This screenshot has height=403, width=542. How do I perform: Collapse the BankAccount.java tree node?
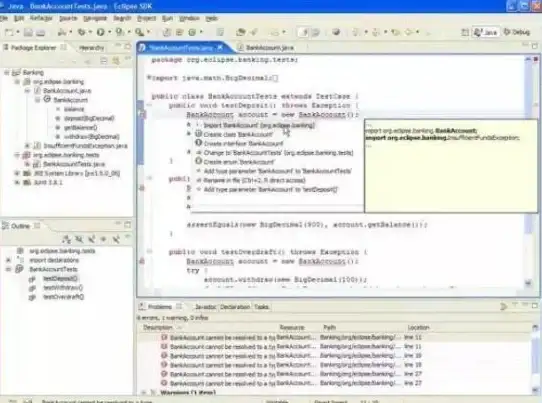point(27,91)
